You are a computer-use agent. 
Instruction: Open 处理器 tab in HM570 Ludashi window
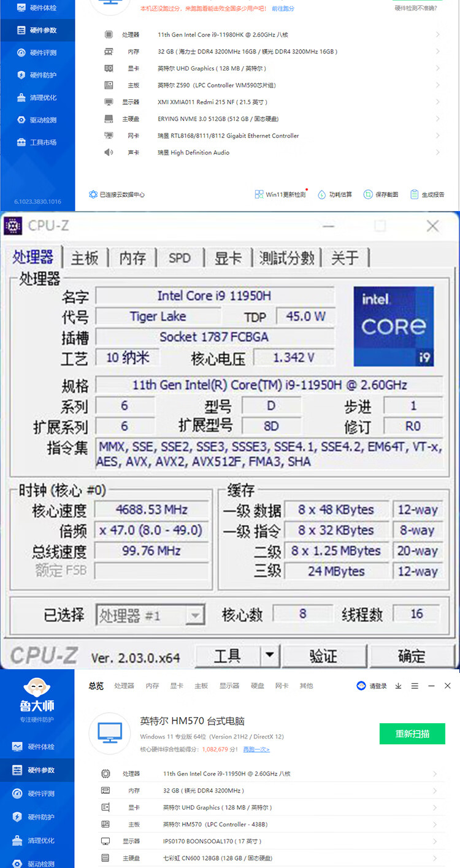point(125,686)
